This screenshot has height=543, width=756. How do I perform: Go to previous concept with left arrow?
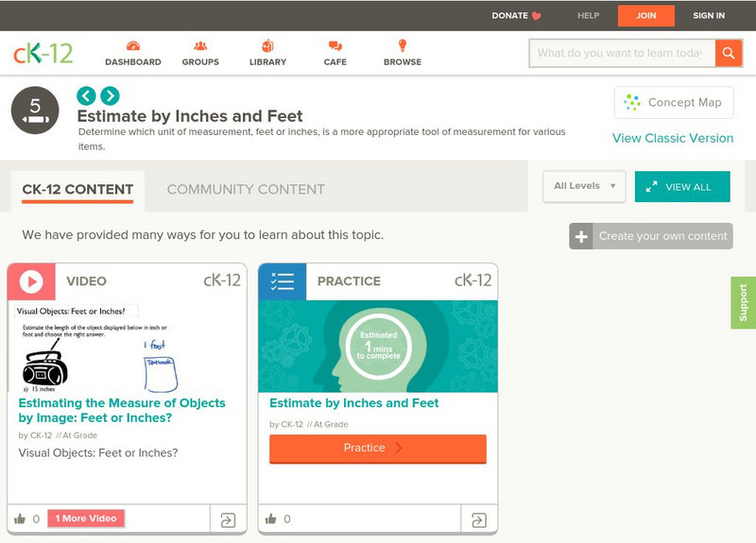[86, 95]
